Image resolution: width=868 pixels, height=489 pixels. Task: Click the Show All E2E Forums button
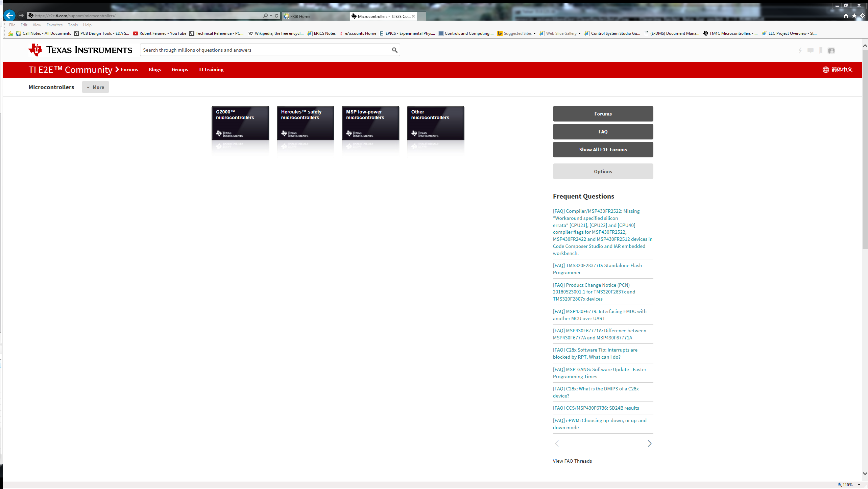click(x=603, y=150)
